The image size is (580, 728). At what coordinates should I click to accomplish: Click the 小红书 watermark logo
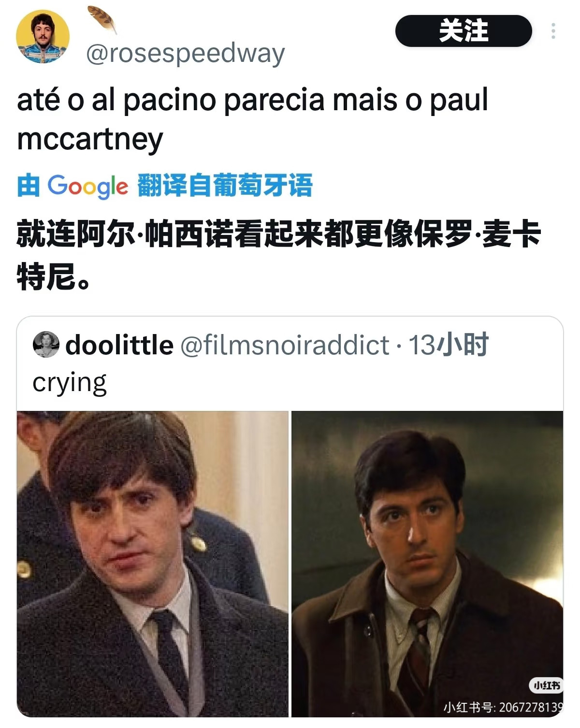[x=547, y=685]
